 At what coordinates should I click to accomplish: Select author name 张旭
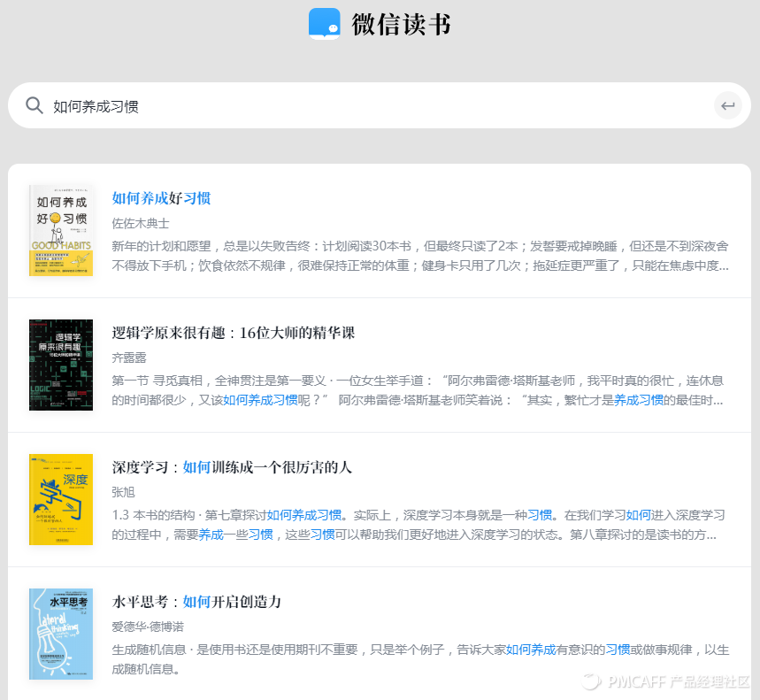[124, 493]
